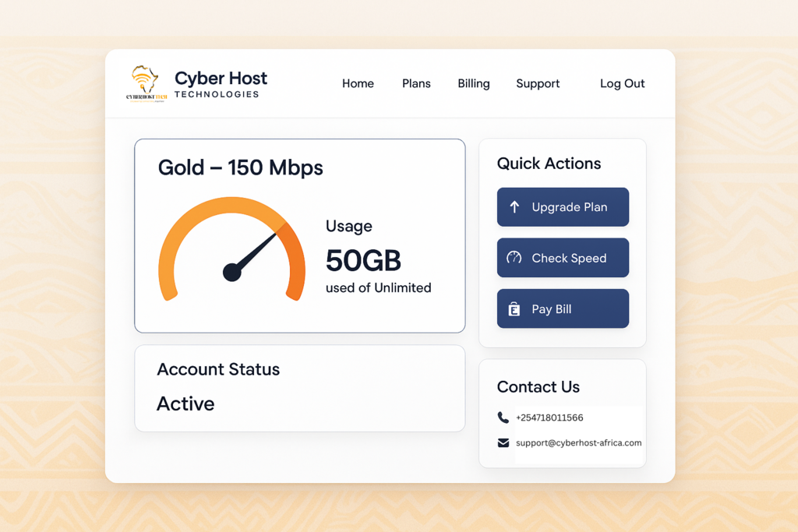
Task: Click the phone icon under Contact Us
Action: (x=503, y=417)
